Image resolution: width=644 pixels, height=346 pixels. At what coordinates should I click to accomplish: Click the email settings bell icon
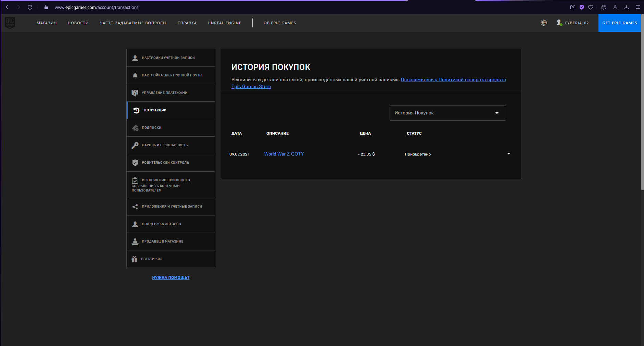(x=135, y=75)
